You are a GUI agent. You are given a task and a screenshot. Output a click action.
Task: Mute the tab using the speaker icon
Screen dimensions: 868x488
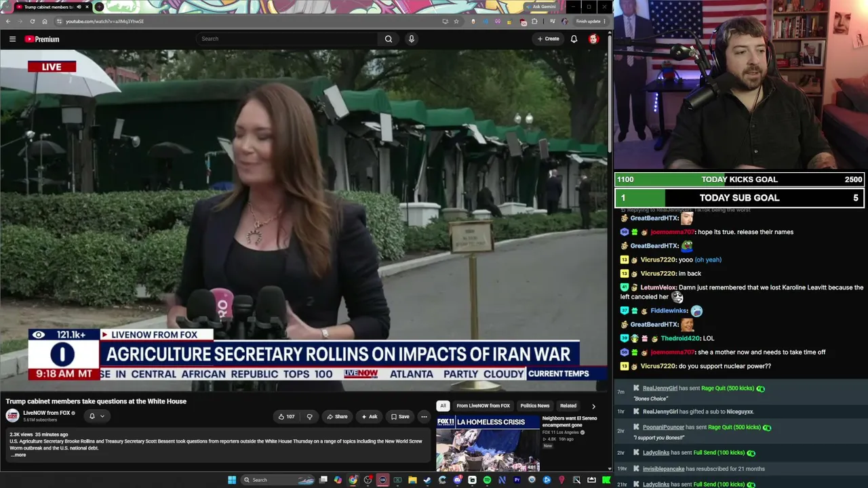78,7
